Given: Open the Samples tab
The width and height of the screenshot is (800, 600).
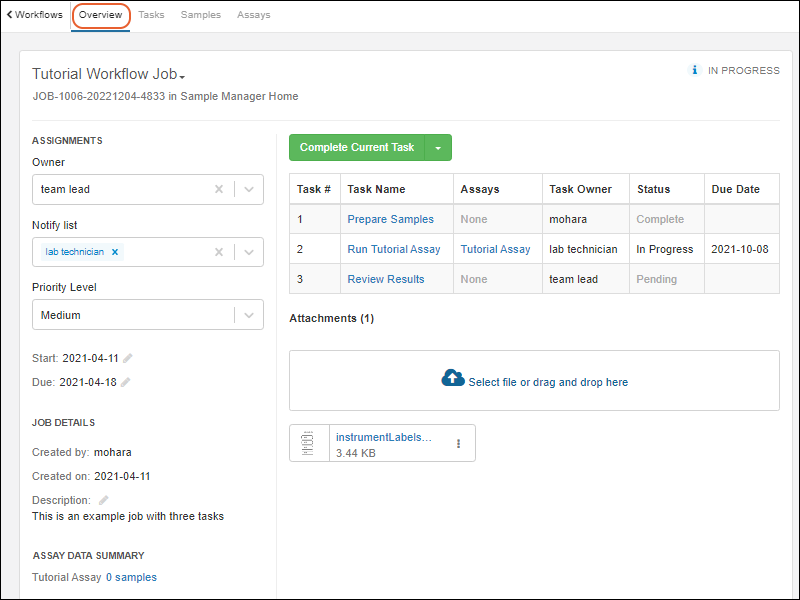Looking at the screenshot, I should tap(201, 15).
